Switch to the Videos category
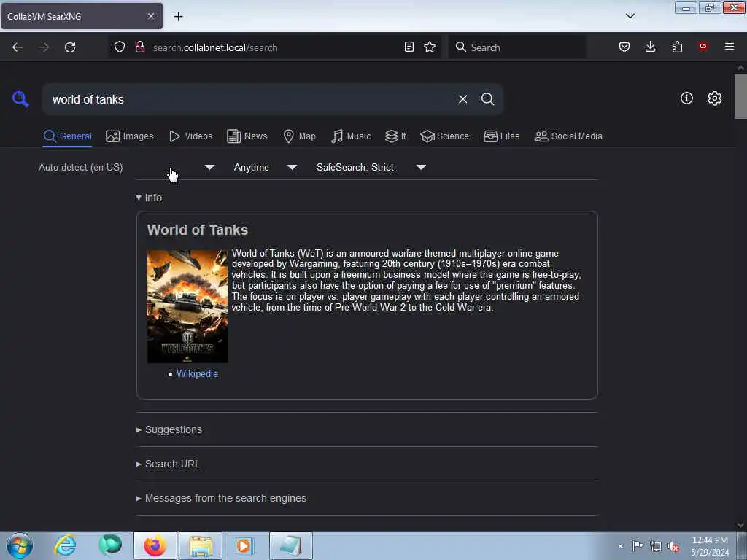This screenshot has width=747, height=560. [x=191, y=136]
